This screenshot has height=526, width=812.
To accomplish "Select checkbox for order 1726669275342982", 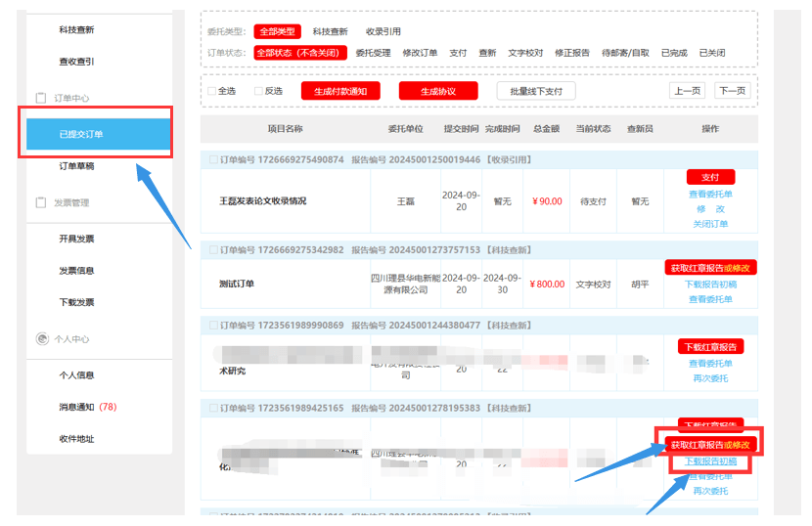I will 211,250.
